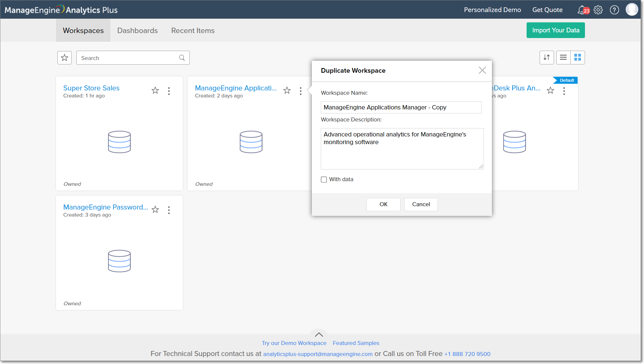Switch to list view layout
Screen dimensions: 644x364
(x=563, y=57)
